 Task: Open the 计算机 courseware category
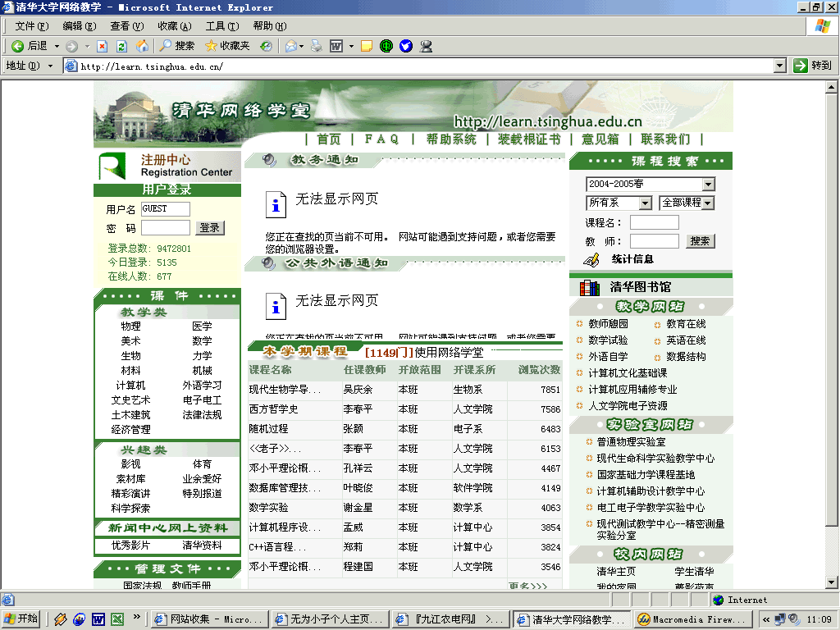130,386
